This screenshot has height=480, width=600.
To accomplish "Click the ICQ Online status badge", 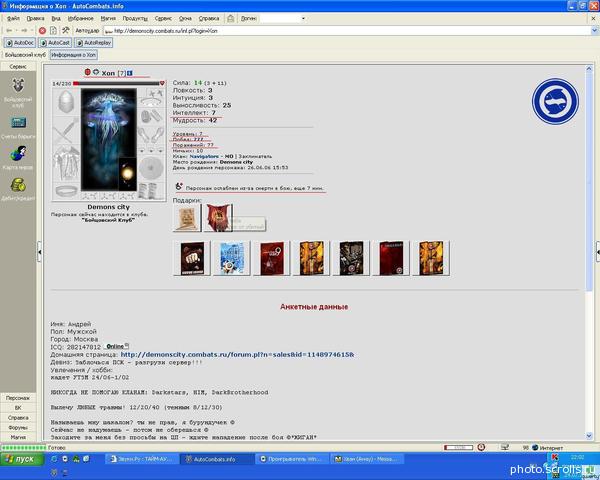I will 117,346.
